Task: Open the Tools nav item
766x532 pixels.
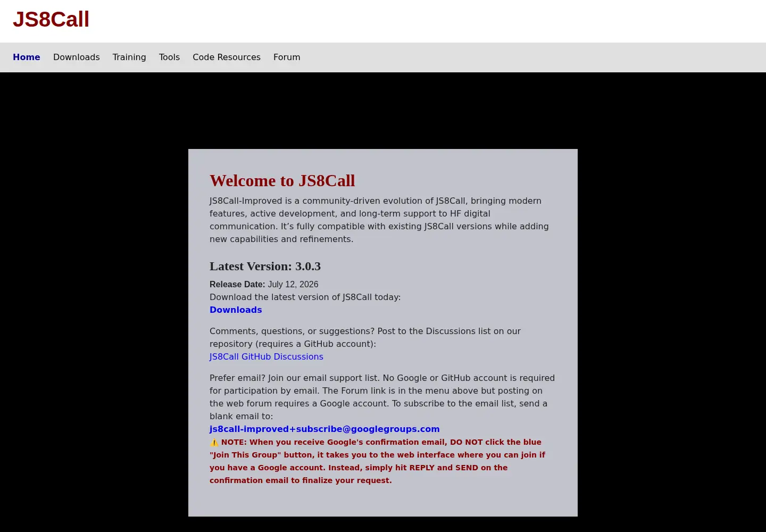Action: tap(169, 57)
